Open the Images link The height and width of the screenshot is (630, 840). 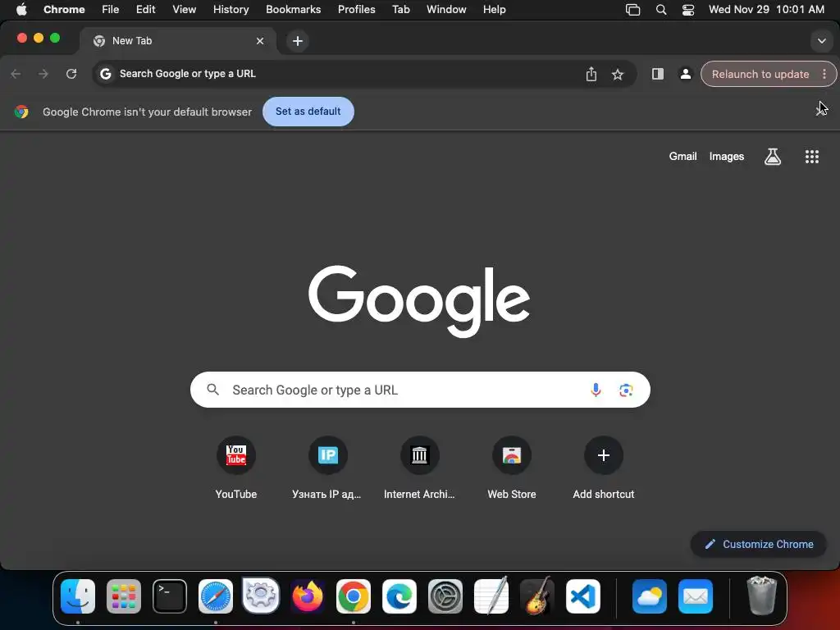pos(727,157)
